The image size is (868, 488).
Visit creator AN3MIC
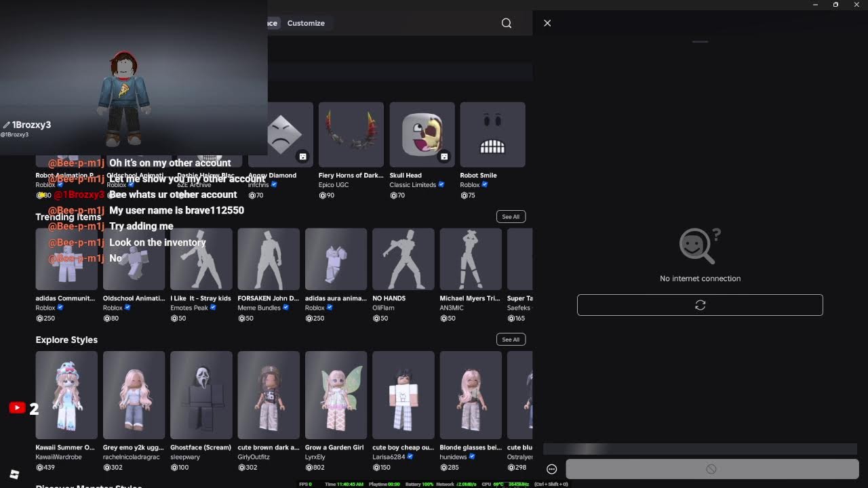point(452,308)
